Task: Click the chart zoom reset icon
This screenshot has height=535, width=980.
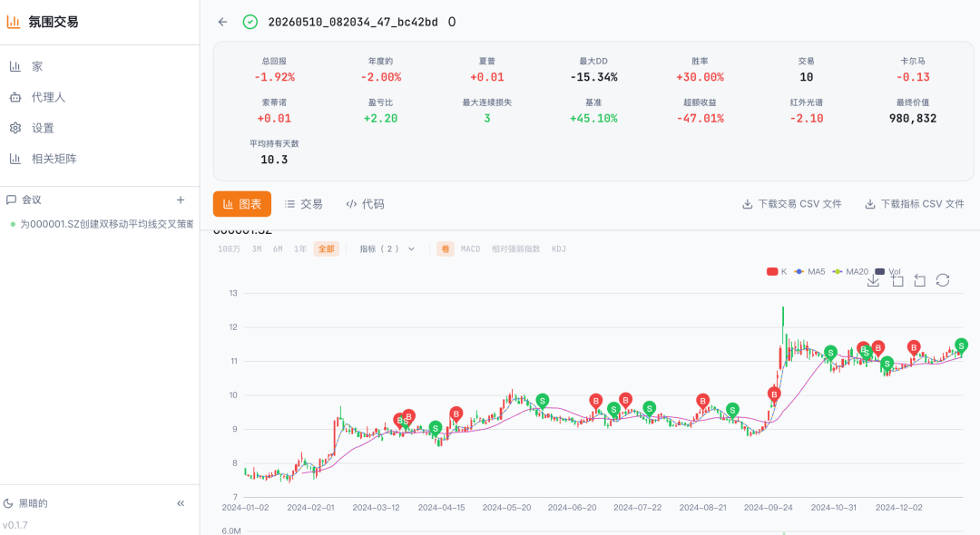Action: (919, 281)
